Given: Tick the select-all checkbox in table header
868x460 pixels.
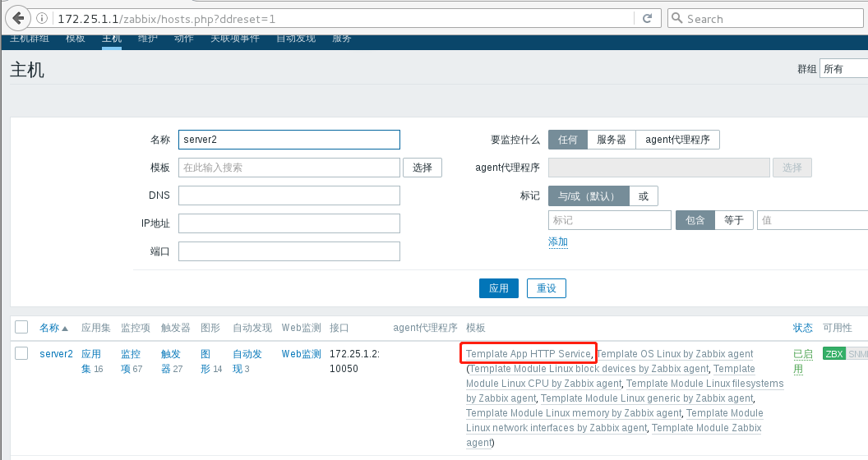Looking at the screenshot, I should coord(21,327).
